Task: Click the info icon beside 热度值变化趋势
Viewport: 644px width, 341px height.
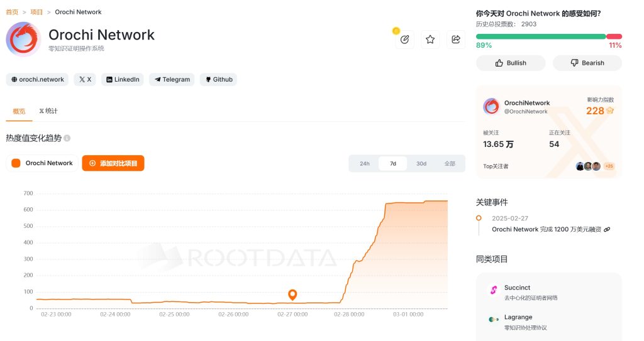Action: pos(67,138)
